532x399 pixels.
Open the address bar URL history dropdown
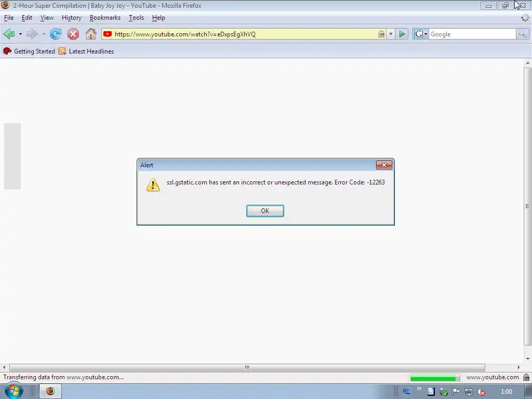(x=391, y=34)
